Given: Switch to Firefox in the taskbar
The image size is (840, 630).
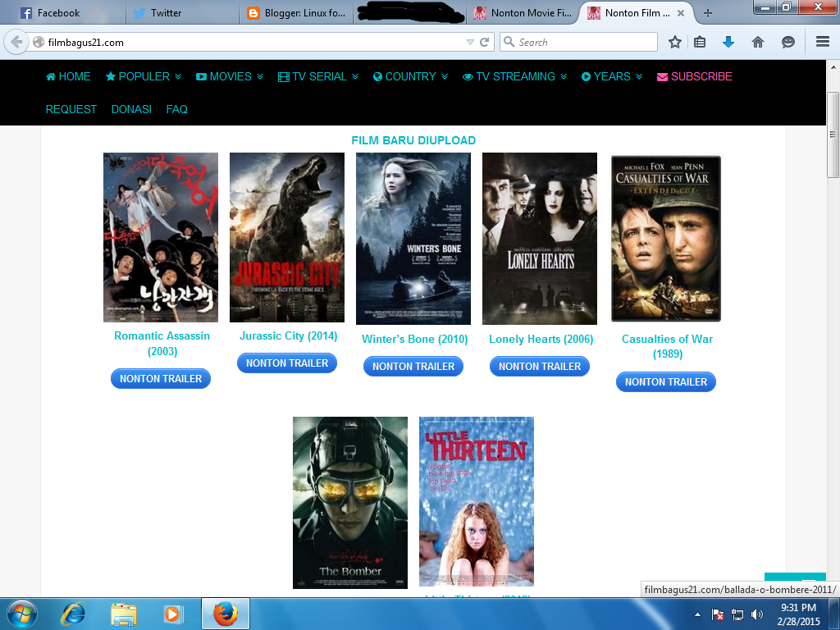Looking at the screenshot, I should coord(226,614).
